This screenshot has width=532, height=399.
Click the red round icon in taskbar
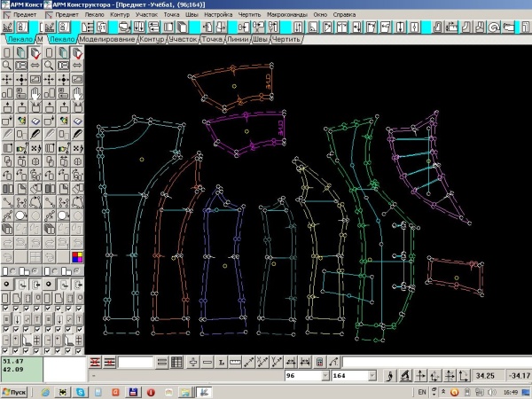pyautogui.click(x=151, y=392)
